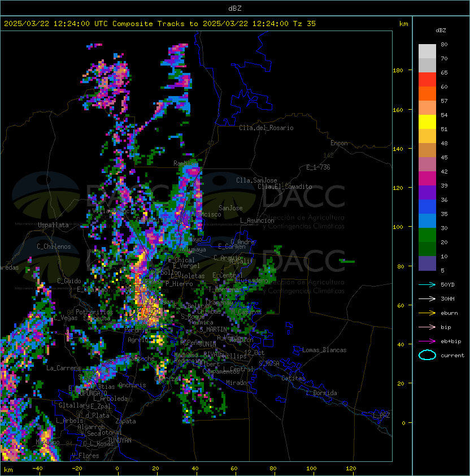Select the red 60–65 dBZ swatch
Screen dimensions: 470x476
point(427,80)
